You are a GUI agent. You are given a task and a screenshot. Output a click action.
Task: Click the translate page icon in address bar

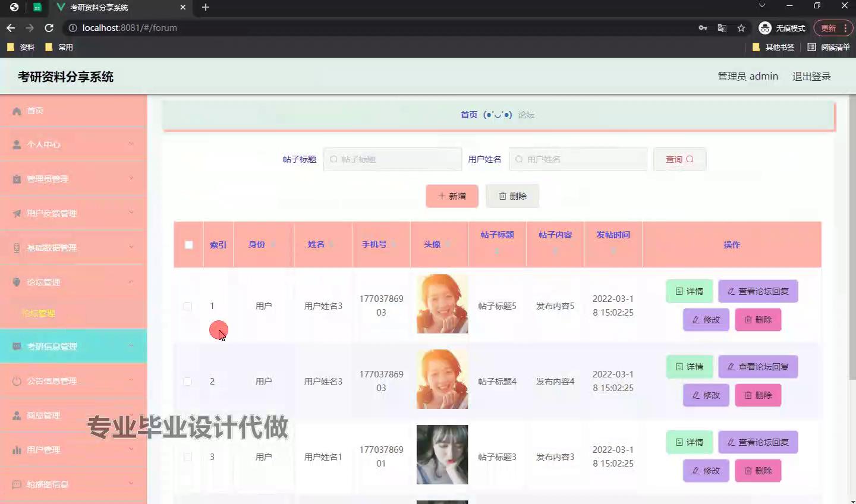tap(722, 28)
